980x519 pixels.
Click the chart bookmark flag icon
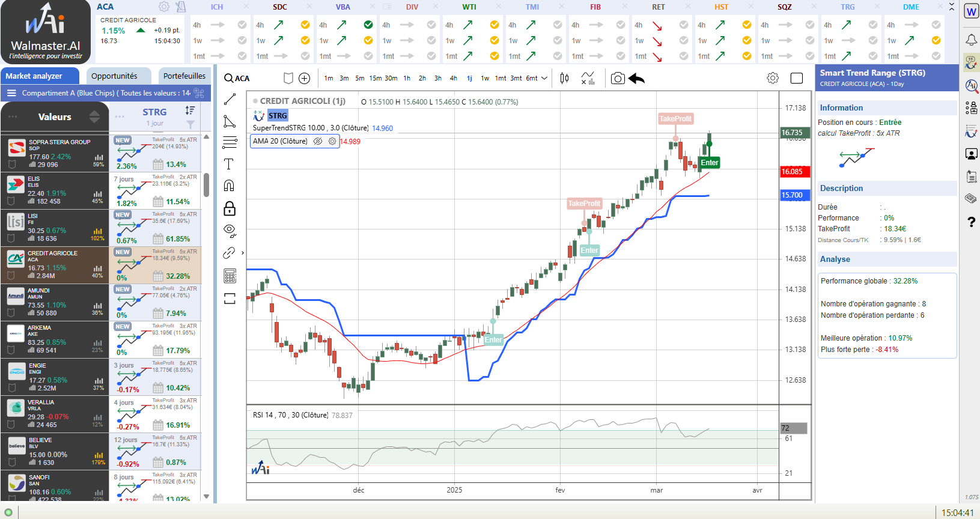click(x=288, y=78)
